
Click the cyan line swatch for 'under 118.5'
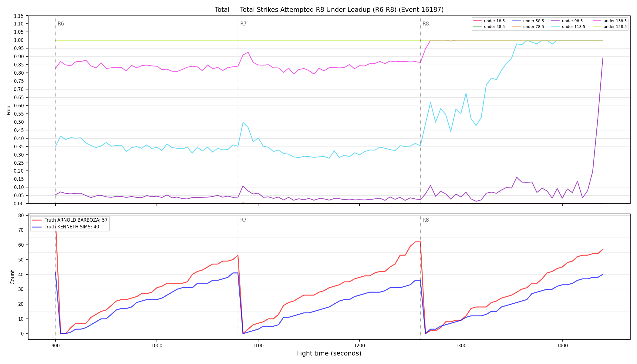click(556, 27)
